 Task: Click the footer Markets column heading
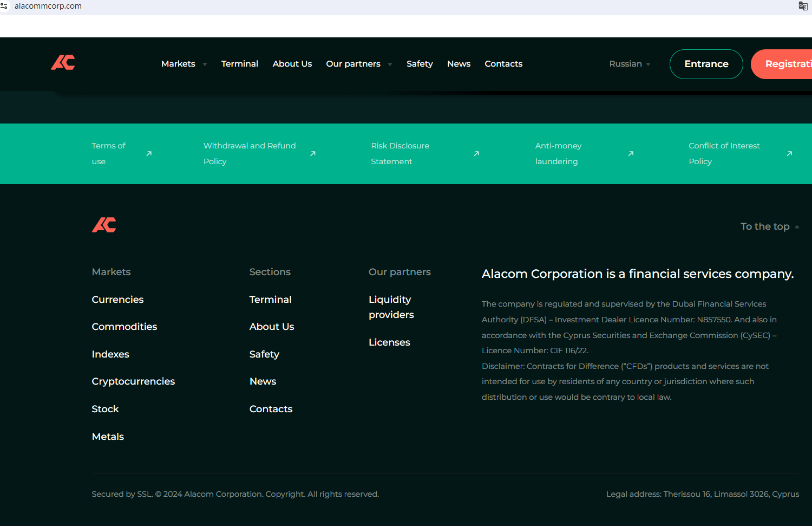[111, 272]
